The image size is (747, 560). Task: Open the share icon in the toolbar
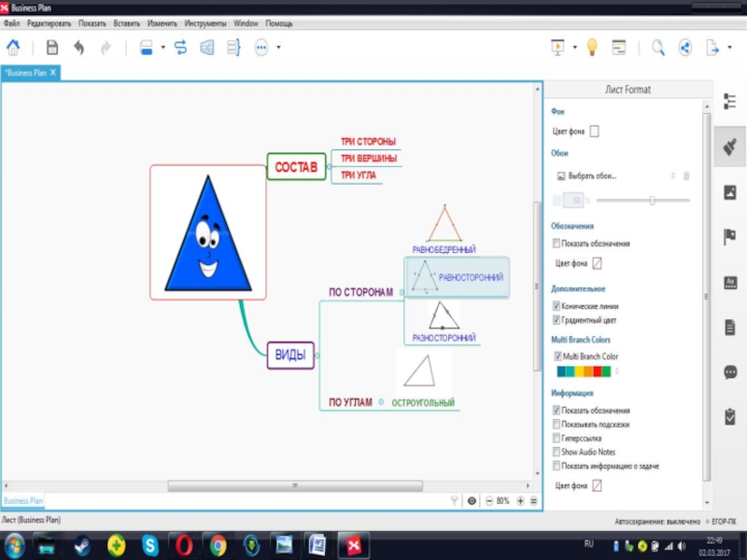point(684,48)
